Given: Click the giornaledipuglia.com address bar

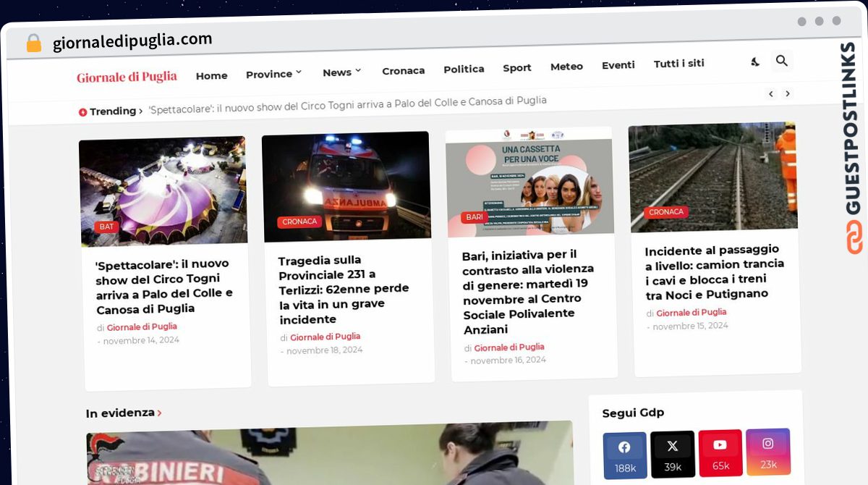Looking at the screenshot, I should point(132,41).
